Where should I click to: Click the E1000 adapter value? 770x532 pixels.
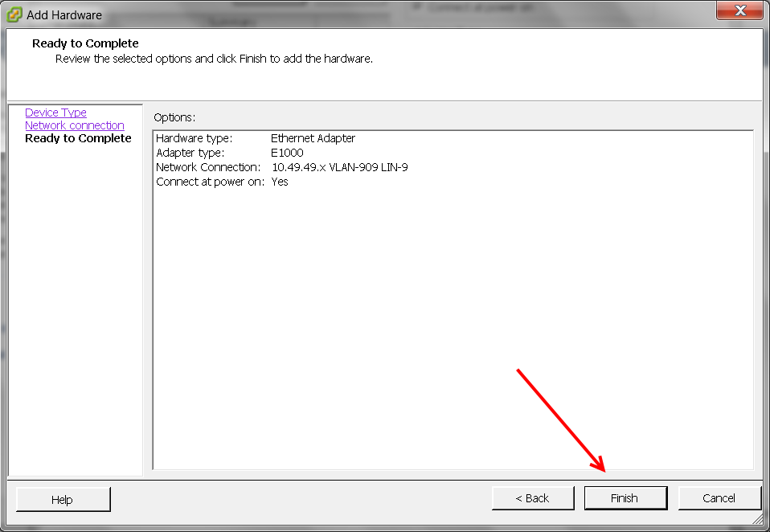coord(287,153)
